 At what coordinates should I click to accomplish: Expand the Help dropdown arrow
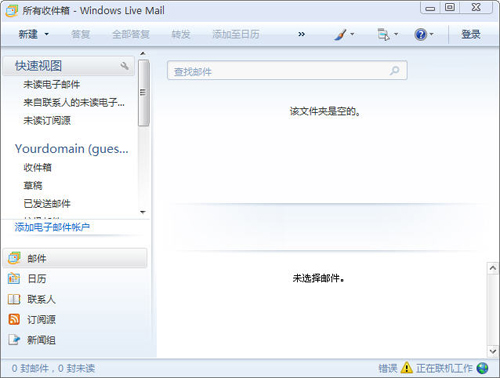tap(431, 34)
